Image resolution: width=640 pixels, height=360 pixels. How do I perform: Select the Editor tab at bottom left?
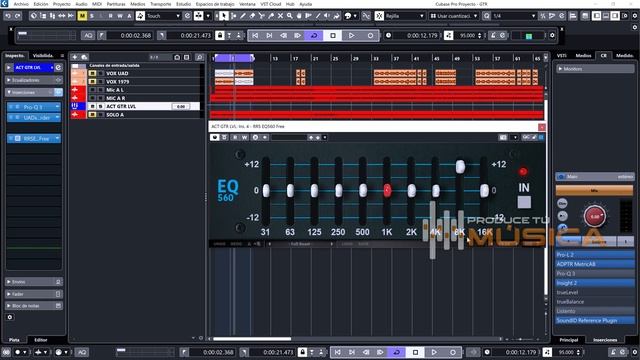pyautogui.click(x=40, y=340)
